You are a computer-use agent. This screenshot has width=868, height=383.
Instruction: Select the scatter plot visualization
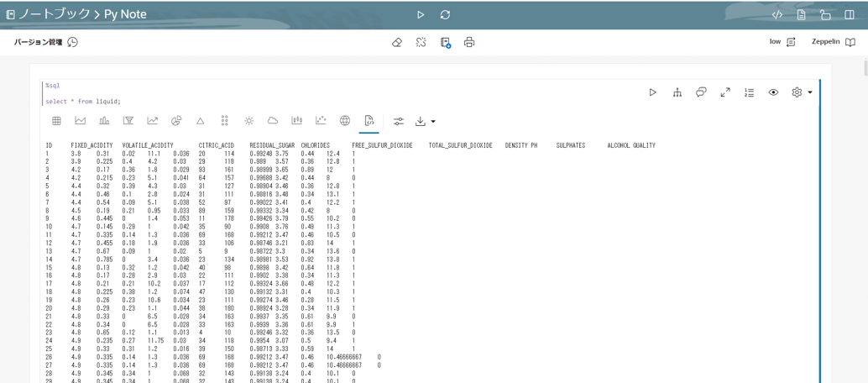321,121
